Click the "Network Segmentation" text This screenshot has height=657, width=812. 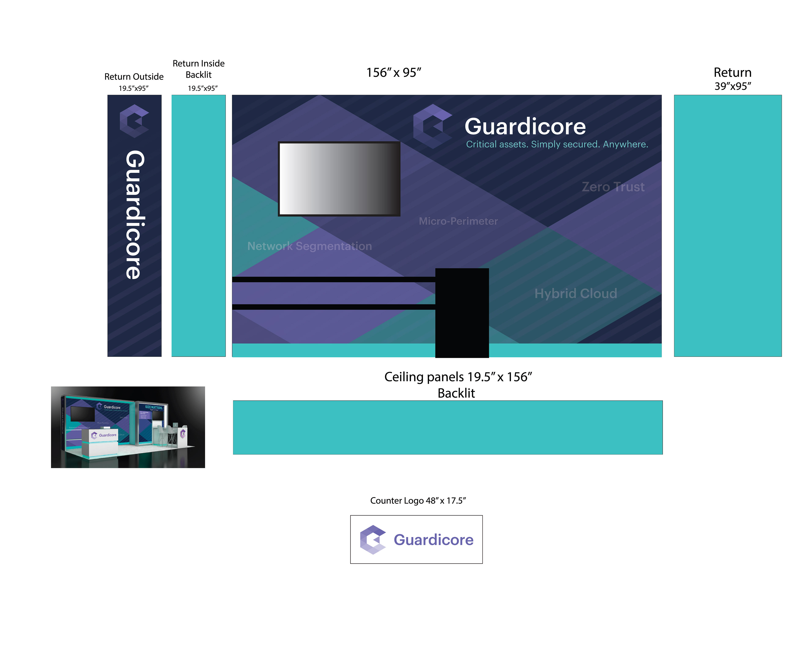point(310,246)
